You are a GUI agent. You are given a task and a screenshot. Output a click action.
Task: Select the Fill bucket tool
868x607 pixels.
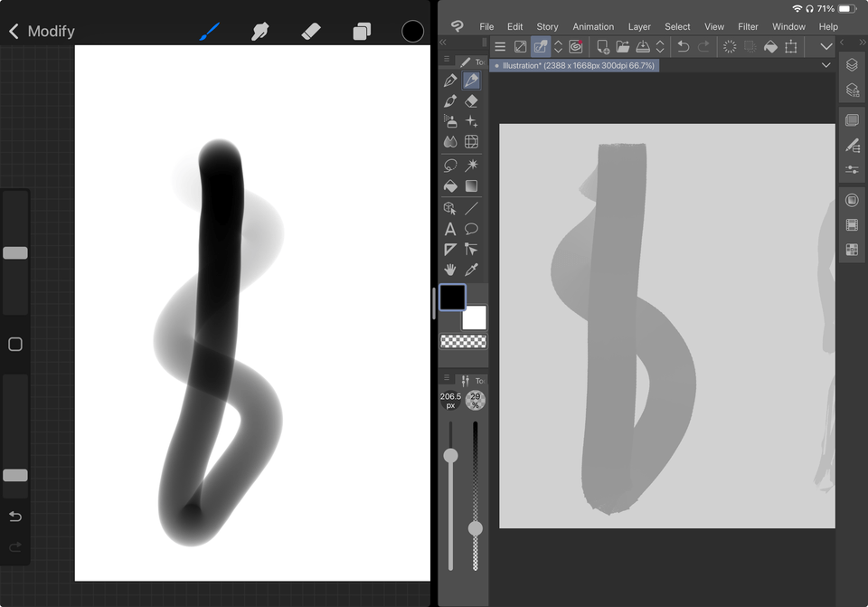tap(450, 185)
